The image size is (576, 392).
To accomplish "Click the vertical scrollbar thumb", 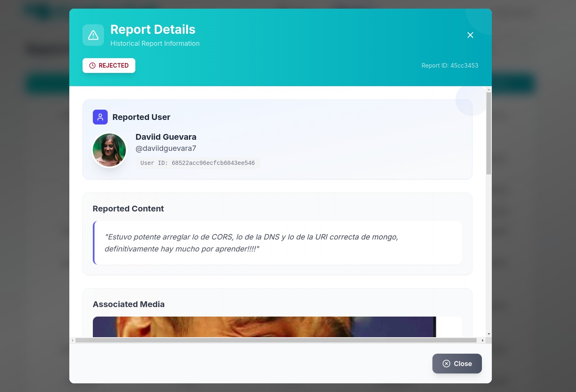I will click(489, 132).
